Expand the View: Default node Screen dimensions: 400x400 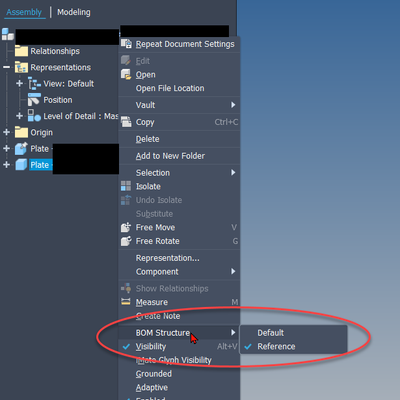tap(19, 83)
